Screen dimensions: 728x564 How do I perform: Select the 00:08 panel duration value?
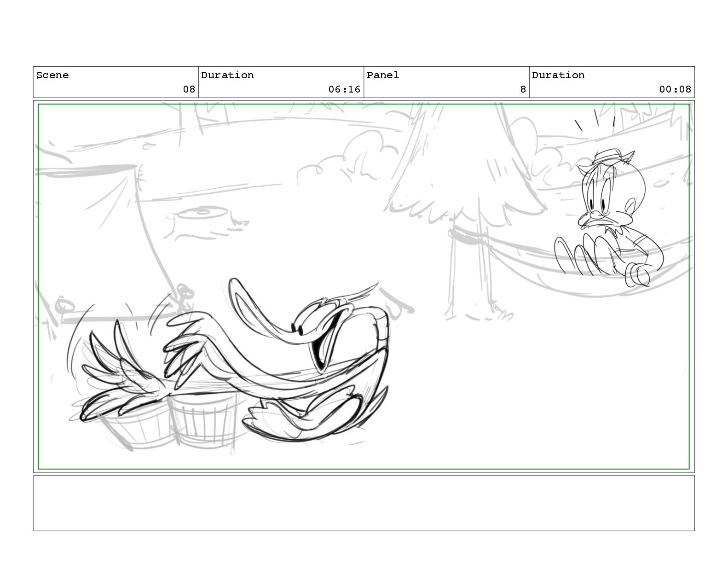tap(675, 89)
